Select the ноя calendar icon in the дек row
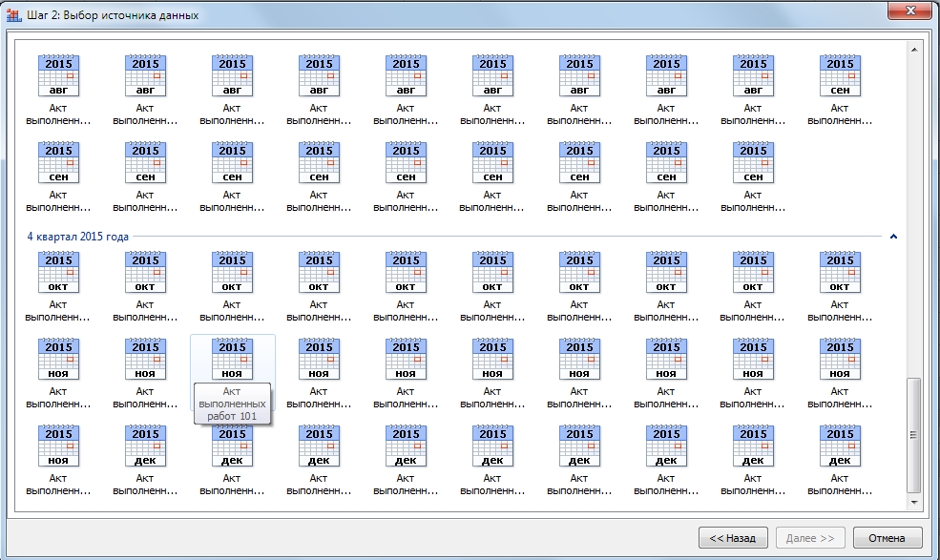This screenshot has height=560, width=940. [58, 446]
